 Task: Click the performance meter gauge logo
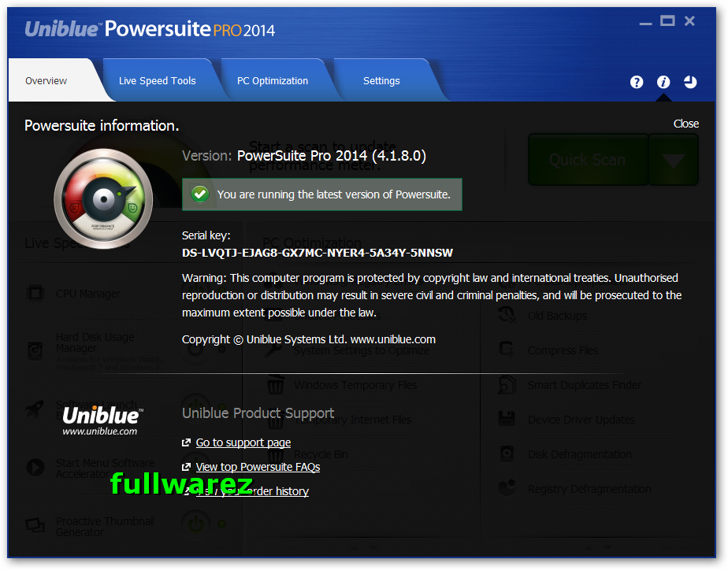coord(103,198)
